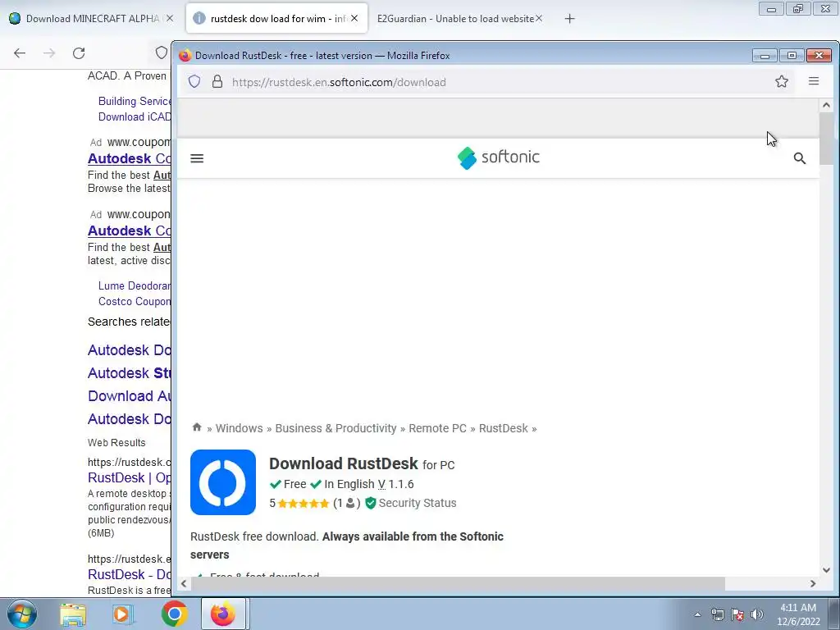
Task: Click the network tray icon
Action: [x=717, y=614]
